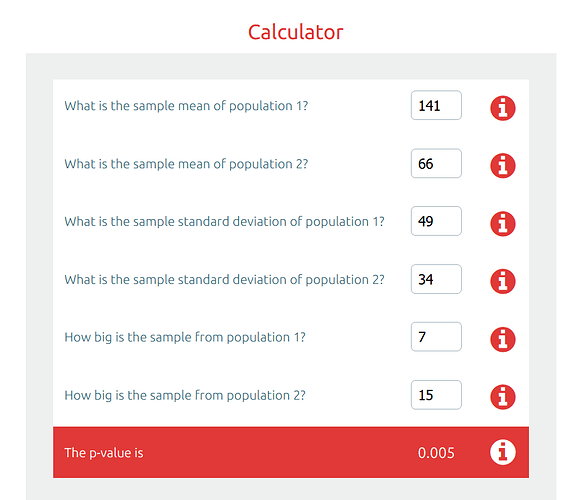Open info icon for population 1 sample mean
584x500 pixels.
(502, 108)
